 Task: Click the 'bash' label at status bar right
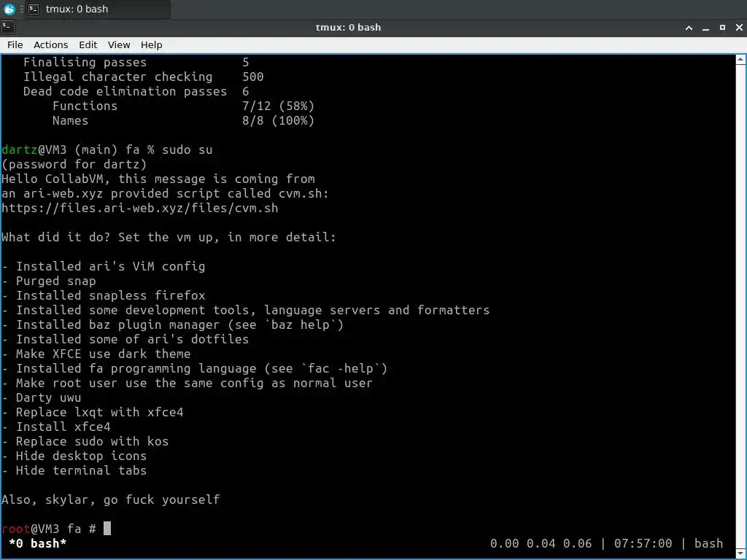pyautogui.click(x=708, y=543)
